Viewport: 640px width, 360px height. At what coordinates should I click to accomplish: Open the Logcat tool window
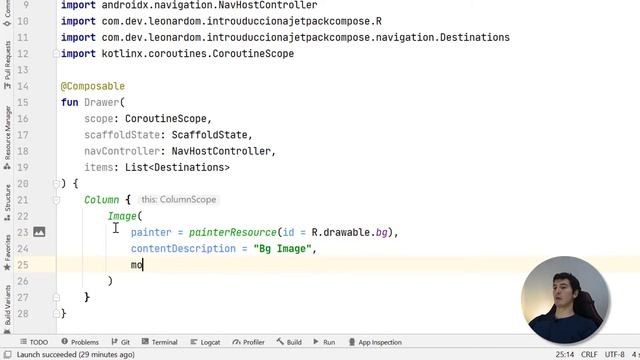205,342
